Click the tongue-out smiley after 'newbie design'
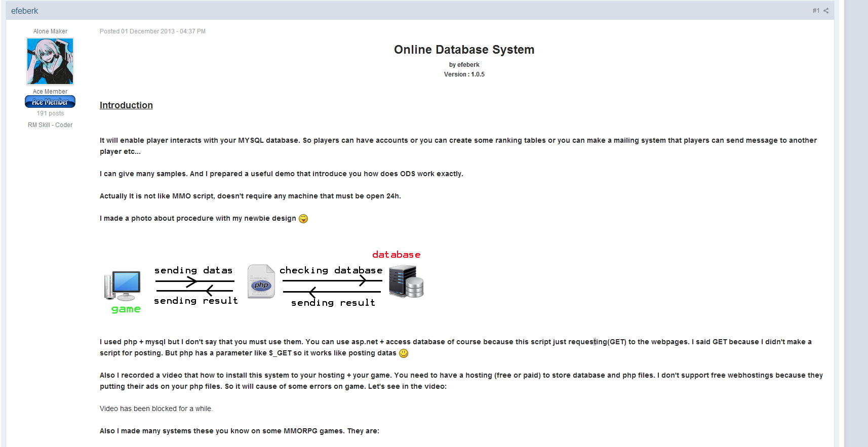The image size is (868, 447). coord(303,219)
